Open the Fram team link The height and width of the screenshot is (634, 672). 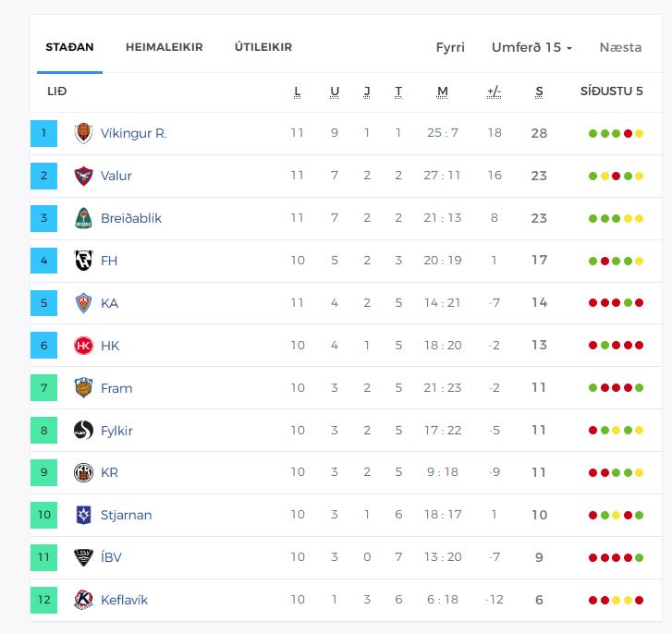pos(116,388)
